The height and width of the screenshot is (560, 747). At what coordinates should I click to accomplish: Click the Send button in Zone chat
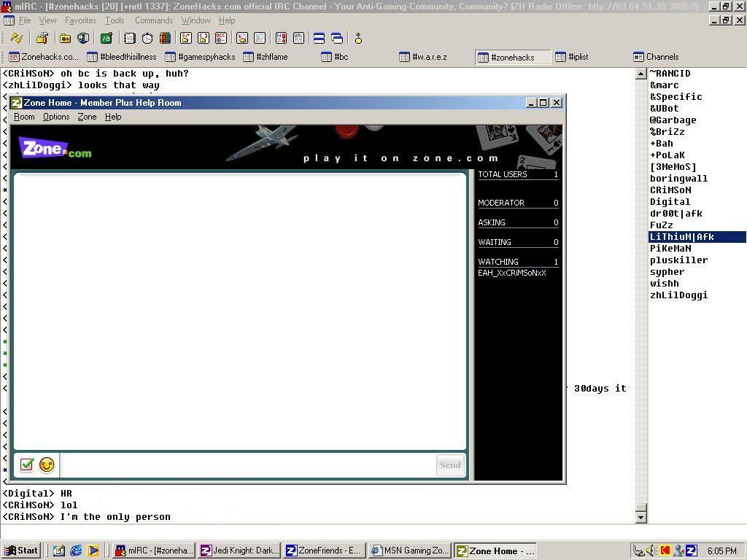(x=450, y=465)
